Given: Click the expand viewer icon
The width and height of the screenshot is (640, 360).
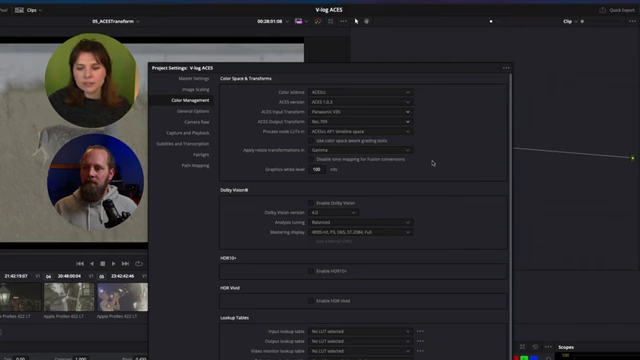Looking at the screenshot, I should [x=330, y=21].
